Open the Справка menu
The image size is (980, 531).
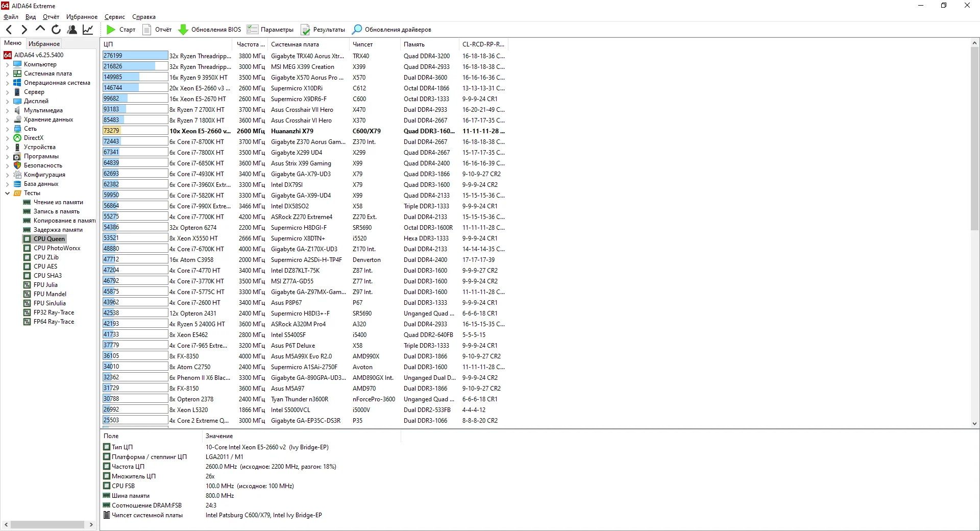tap(144, 17)
